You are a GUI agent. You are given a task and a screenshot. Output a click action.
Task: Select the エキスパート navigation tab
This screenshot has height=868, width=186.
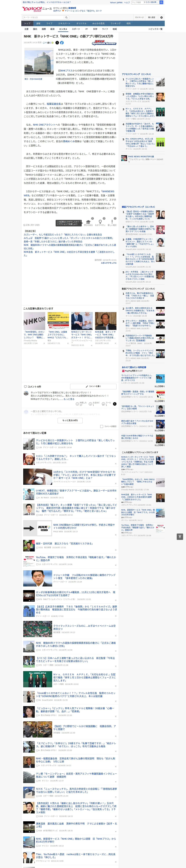click(x=64, y=24)
